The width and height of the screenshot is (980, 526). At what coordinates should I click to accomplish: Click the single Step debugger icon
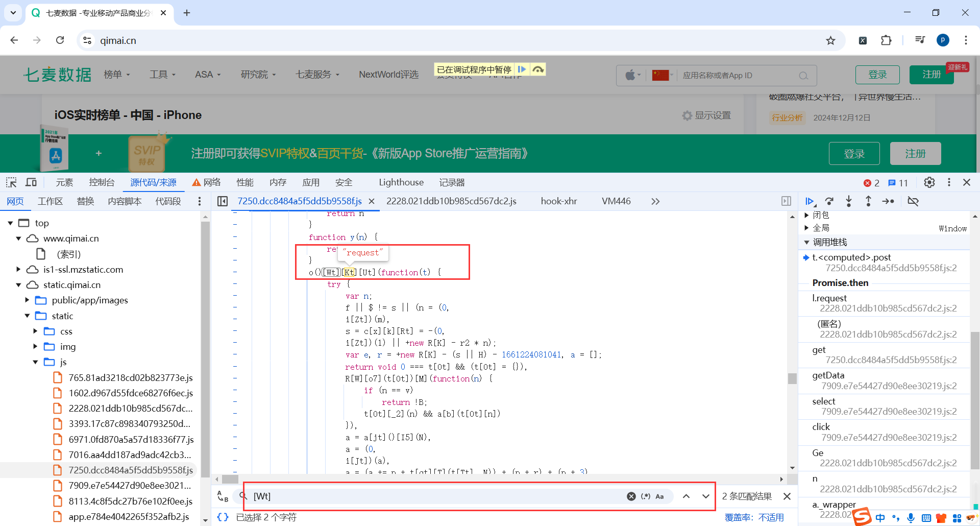(x=888, y=201)
